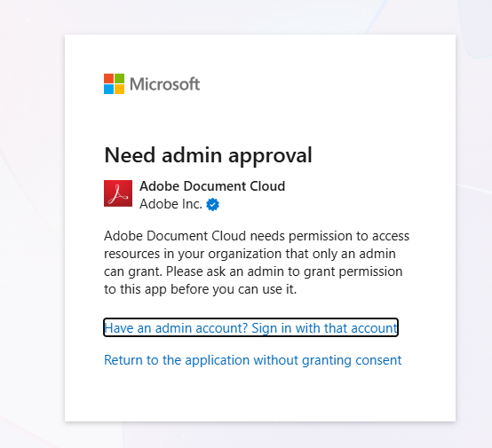Click empty white space below the links
Image resolution: width=492 pixels, height=448 pixels.
point(260,395)
